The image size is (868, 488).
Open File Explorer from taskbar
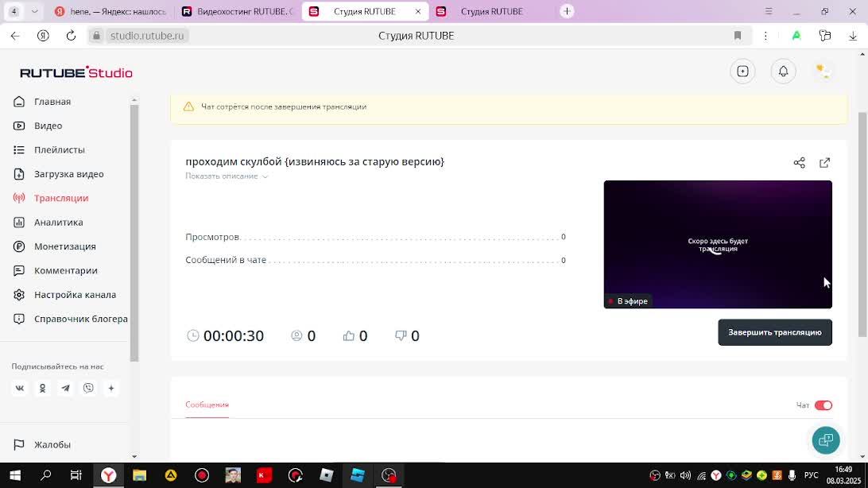[140, 475]
